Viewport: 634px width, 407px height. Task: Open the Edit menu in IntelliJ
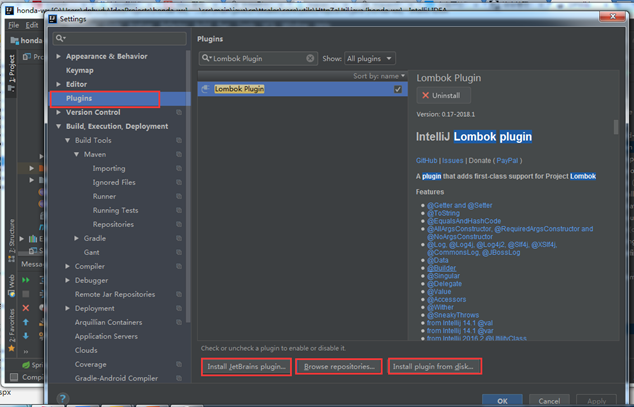click(x=32, y=25)
